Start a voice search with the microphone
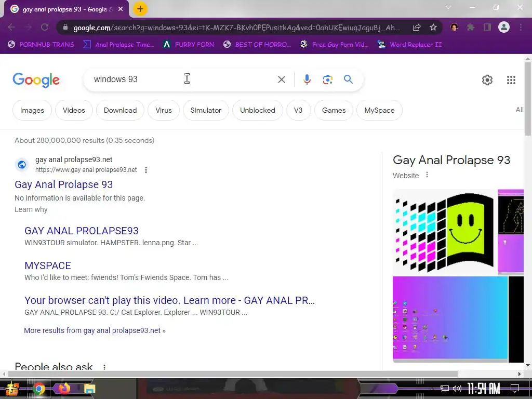This screenshot has height=399, width=532. tap(307, 79)
